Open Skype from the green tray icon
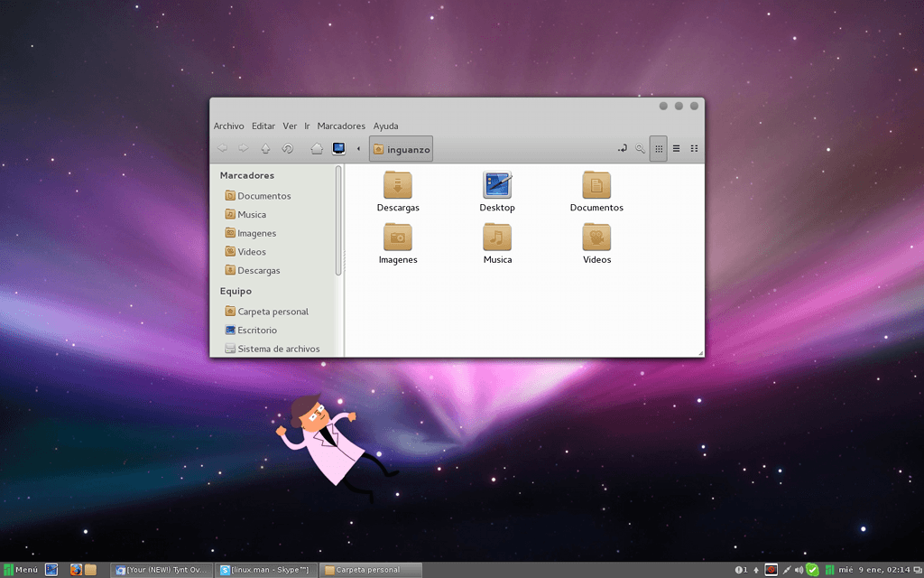The width and height of the screenshot is (924, 578). pos(813,569)
